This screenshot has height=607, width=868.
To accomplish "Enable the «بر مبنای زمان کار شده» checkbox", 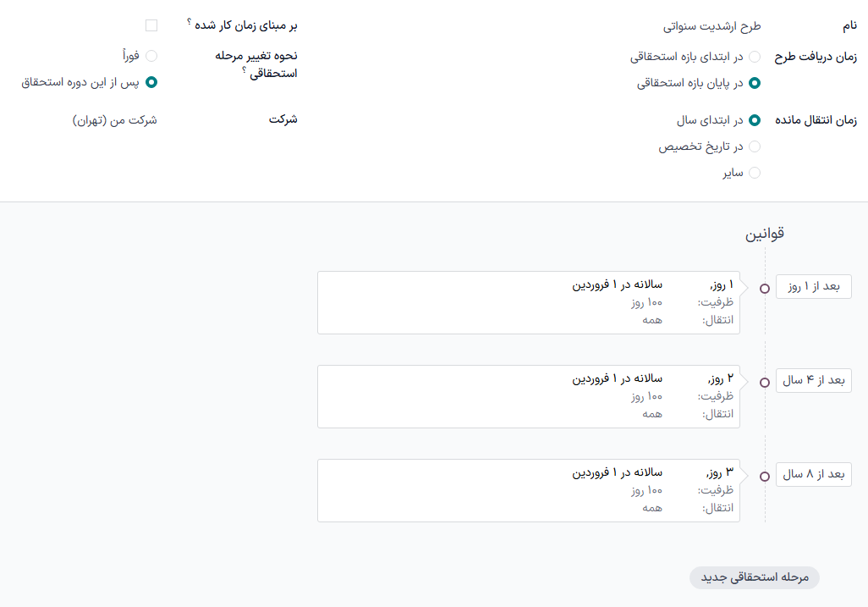I will (x=152, y=25).
